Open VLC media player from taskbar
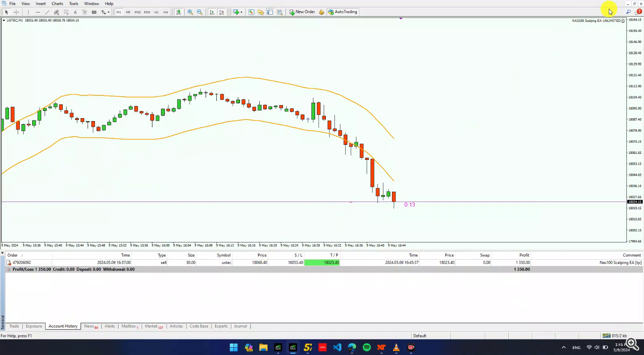The image size is (644, 355). 396,347
